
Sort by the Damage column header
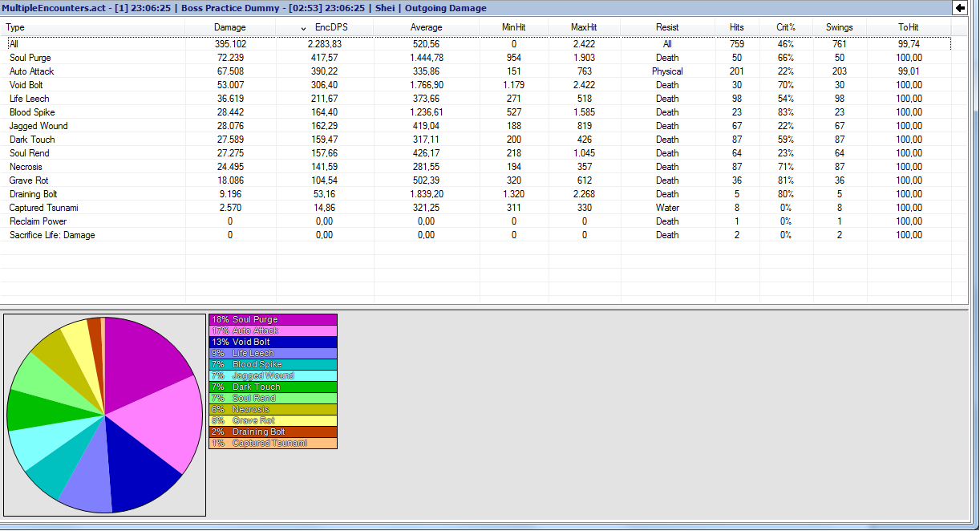point(230,27)
